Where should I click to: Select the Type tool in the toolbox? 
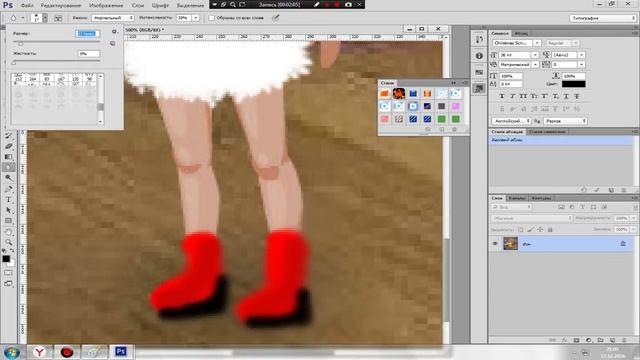(9, 200)
